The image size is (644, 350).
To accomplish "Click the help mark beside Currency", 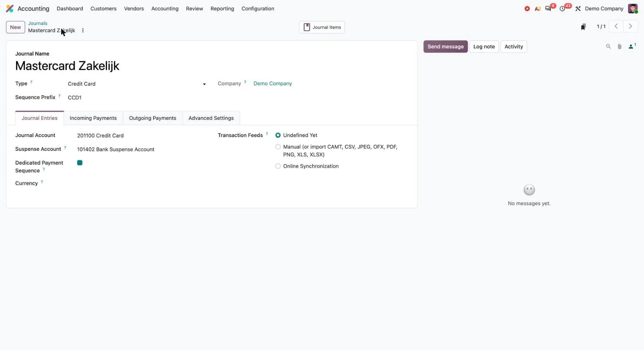I will [42, 182].
